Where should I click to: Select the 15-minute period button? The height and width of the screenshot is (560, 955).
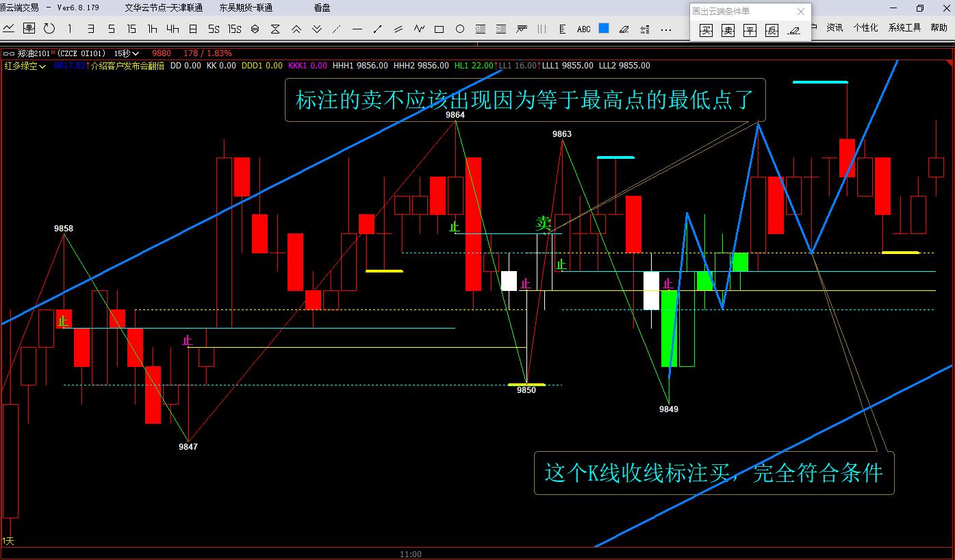point(131,29)
